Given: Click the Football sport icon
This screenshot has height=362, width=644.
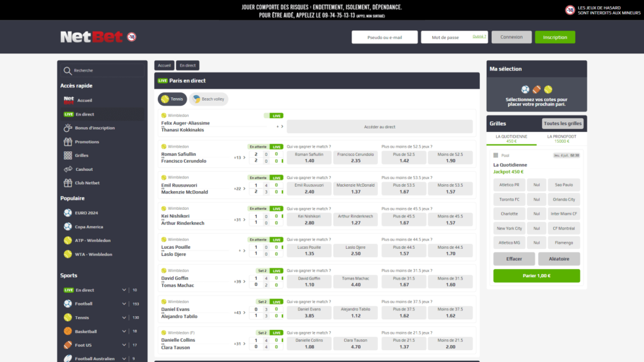Looking at the screenshot, I should (68, 304).
